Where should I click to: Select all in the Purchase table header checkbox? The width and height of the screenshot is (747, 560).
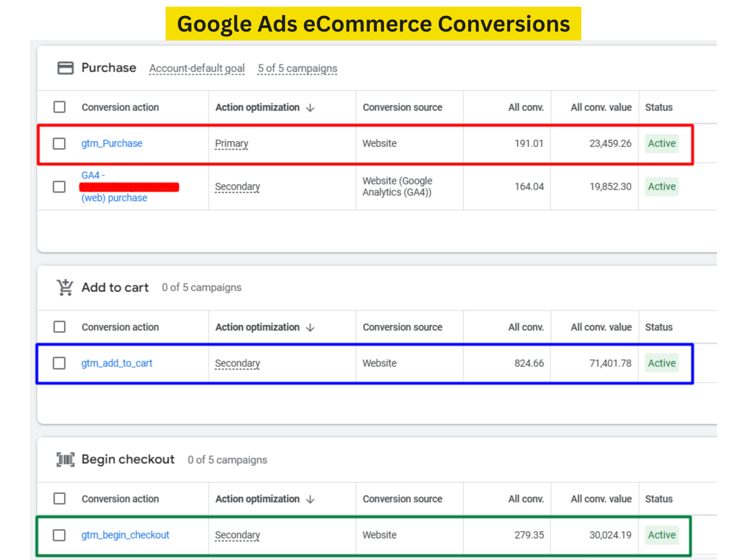point(60,107)
